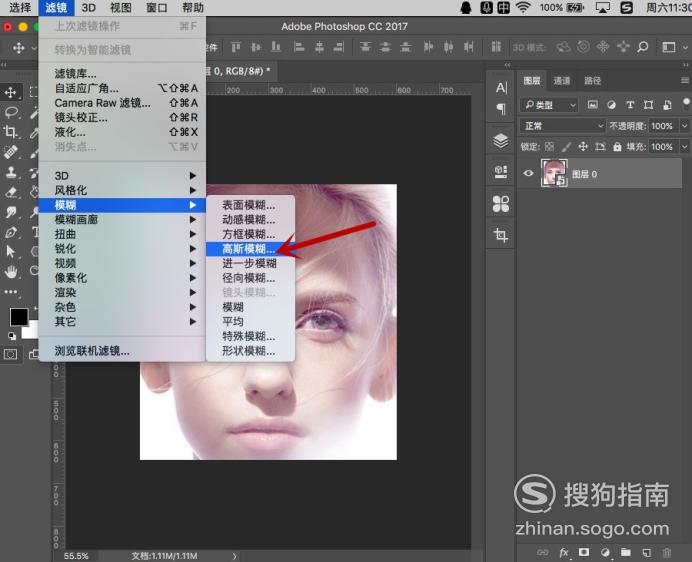Open the 正常 blend mode dropdown
Viewport: 692px width, 562px height.
(x=562, y=126)
